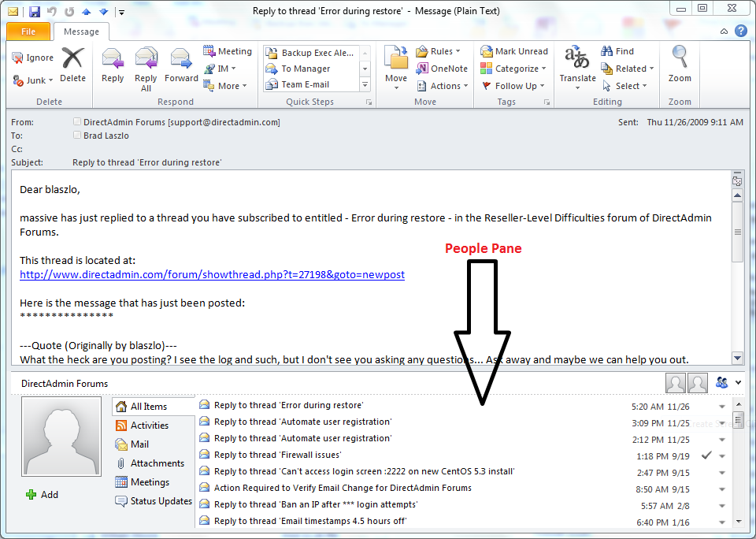Open the Tags dialog launcher
Viewport: 756px width, 539px height.
[x=547, y=102]
